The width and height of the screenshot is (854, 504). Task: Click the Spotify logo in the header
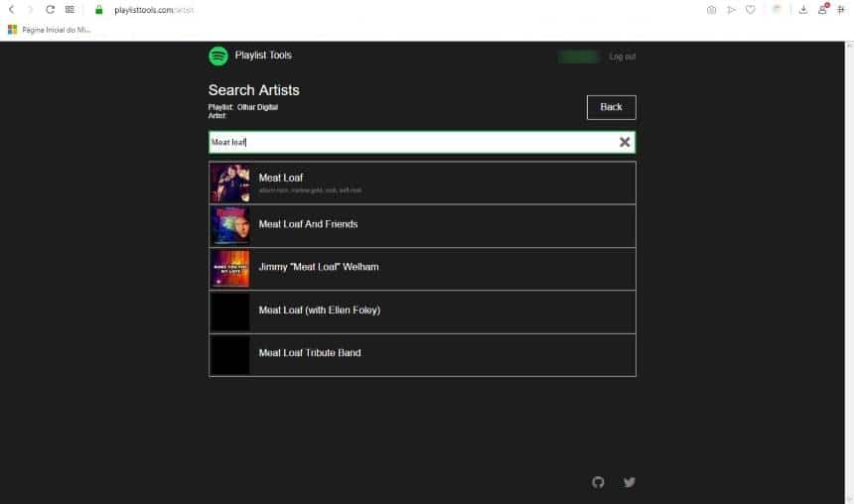[x=218, y=57]
